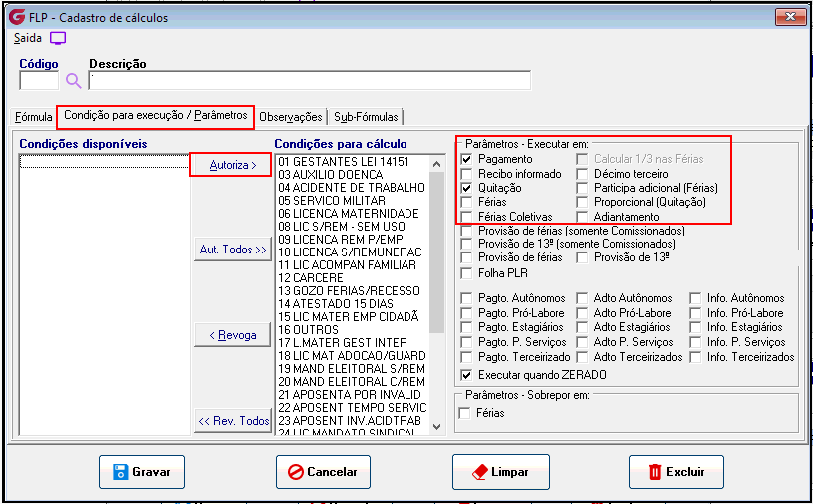Enable Info. P. Serviços checkbox
The image size is (813, 504).
[696, 342]
